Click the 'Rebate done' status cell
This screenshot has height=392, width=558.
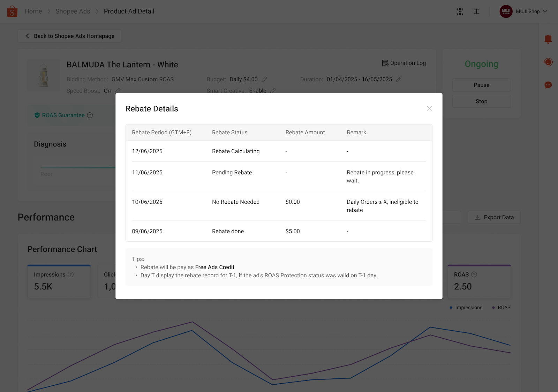pos(228,231)
